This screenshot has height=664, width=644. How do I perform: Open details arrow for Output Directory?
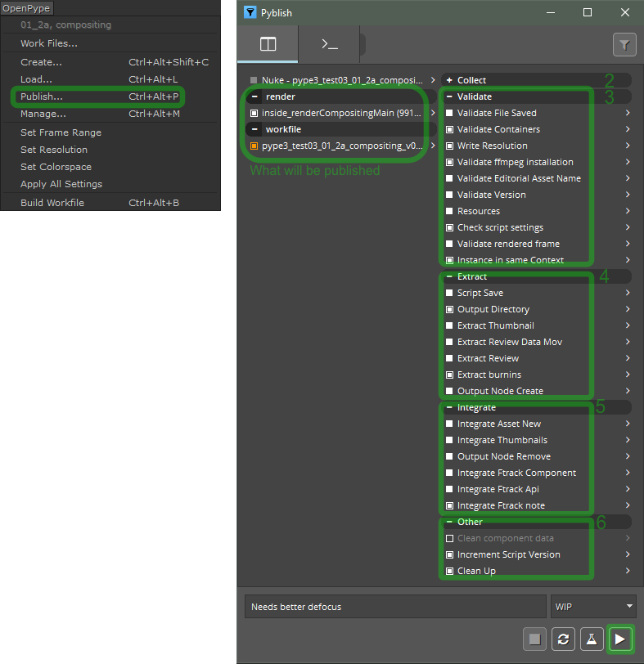tap(628, 309)
